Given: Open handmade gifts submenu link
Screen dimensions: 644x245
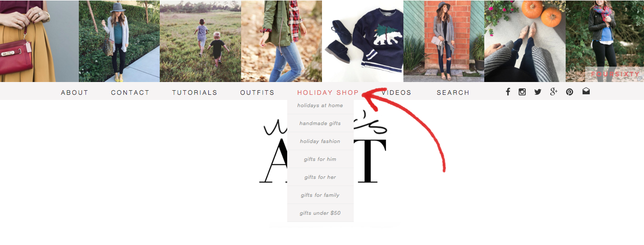Looking at the screenshot, I should point(320,124).
